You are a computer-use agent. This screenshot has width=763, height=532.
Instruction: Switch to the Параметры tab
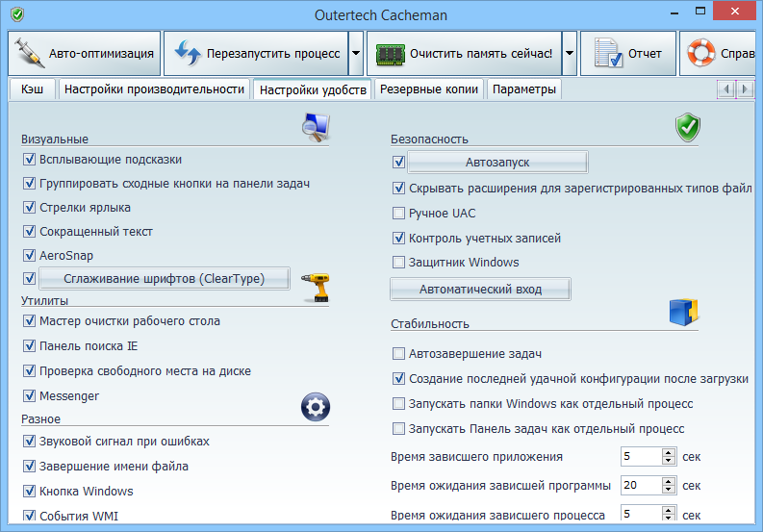524,89
